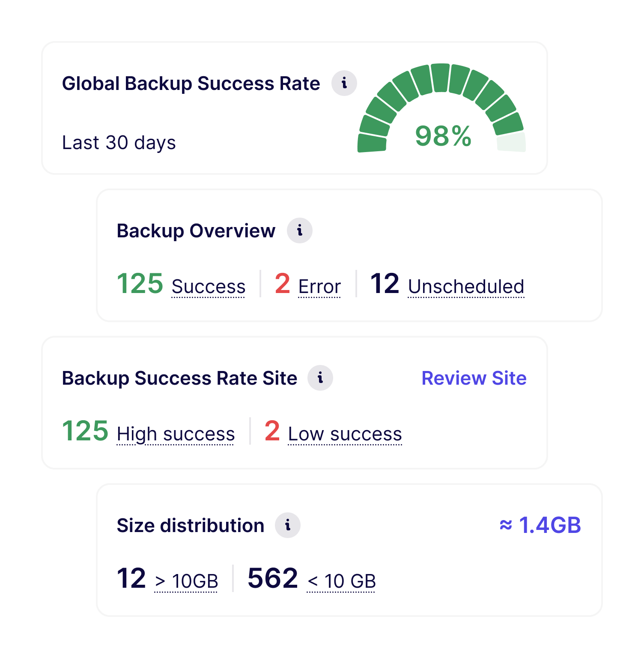Open the Backup Overview info tooltip

[300, 230]
